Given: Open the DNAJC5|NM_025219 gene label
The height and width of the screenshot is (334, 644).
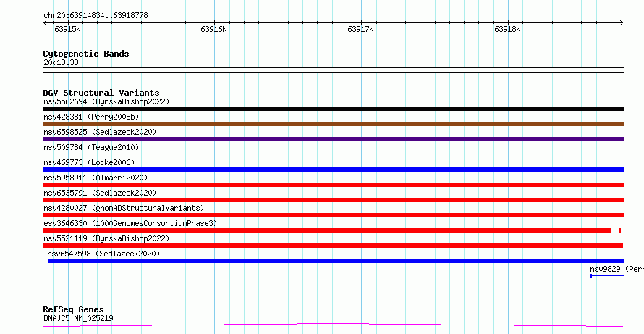Looking at the screenshot, I should [x=78, y=318].
